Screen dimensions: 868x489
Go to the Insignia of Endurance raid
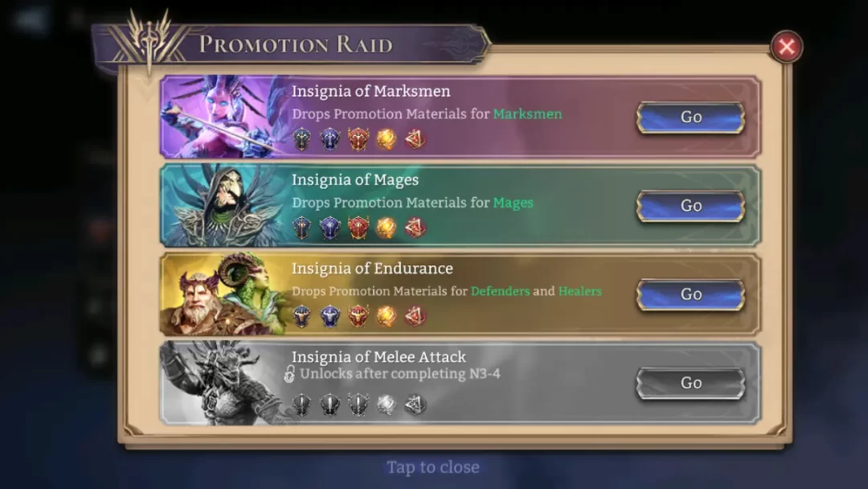pyautogui.click(x=691, y=294)
